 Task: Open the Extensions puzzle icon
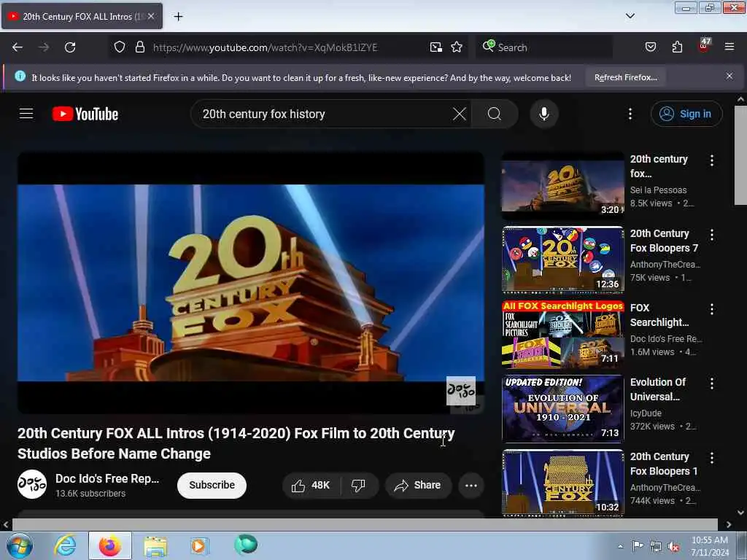pyautogui.click(x=677, y=47)
